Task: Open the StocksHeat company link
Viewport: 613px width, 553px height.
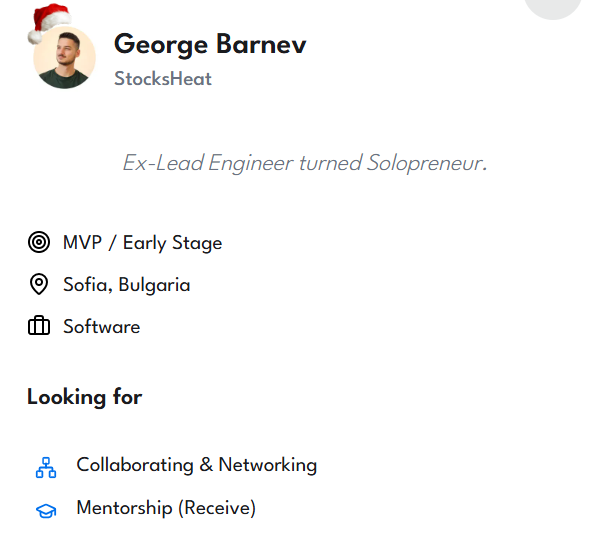Action: (163, 79)
